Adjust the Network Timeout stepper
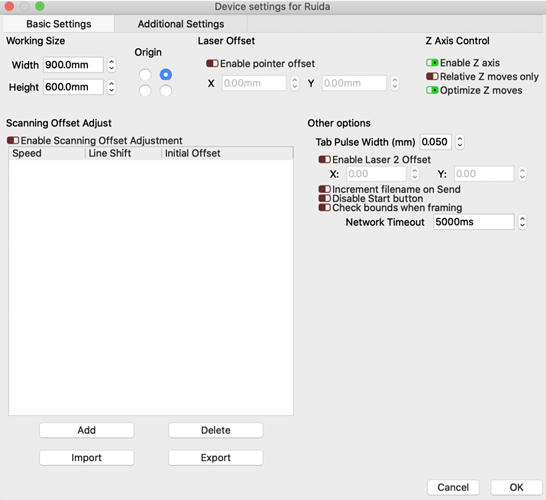 point(522,222)
